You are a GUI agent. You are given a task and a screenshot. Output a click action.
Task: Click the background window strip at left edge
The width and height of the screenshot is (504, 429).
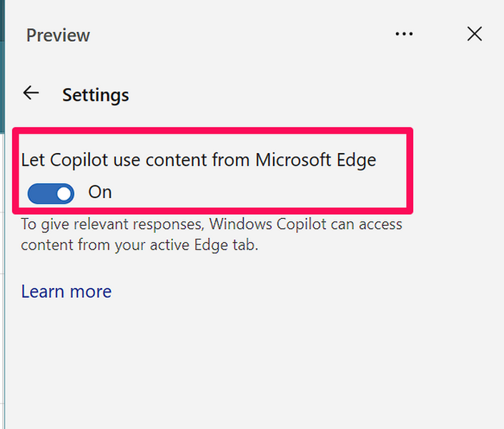pos(2,214)
